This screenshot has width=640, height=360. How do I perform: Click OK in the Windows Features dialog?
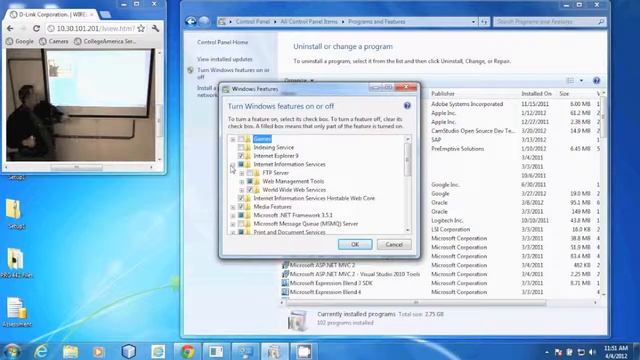click(x=355, y=244)
